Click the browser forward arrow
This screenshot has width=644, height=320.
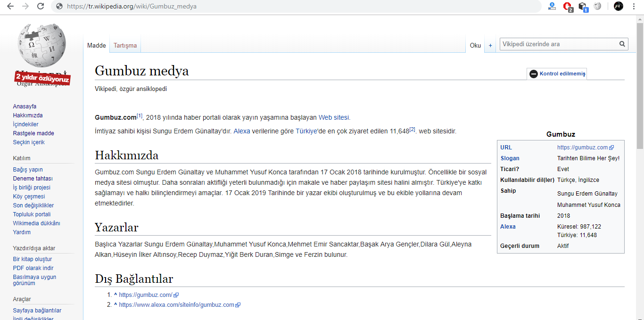pyautogui.click(x=25, y=7)
